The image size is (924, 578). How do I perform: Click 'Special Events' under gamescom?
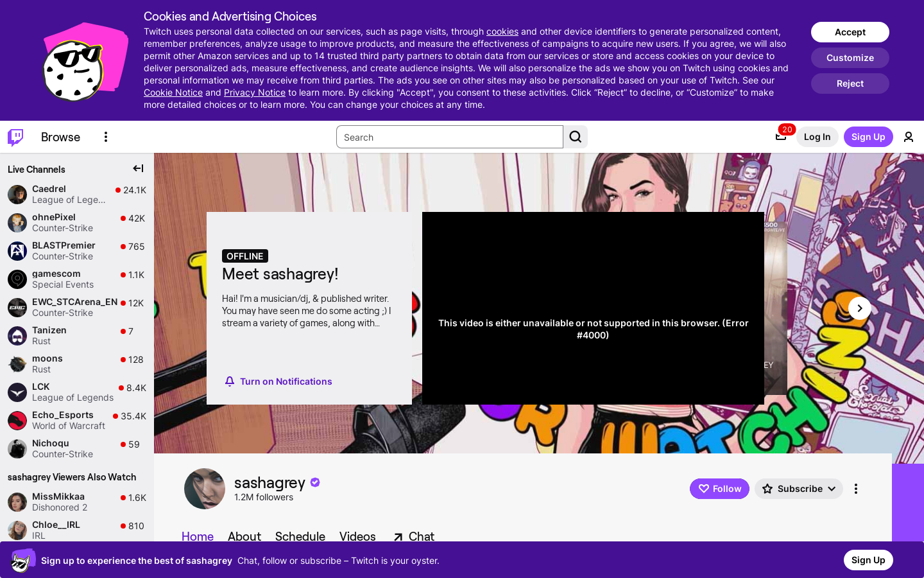point(63,285)
